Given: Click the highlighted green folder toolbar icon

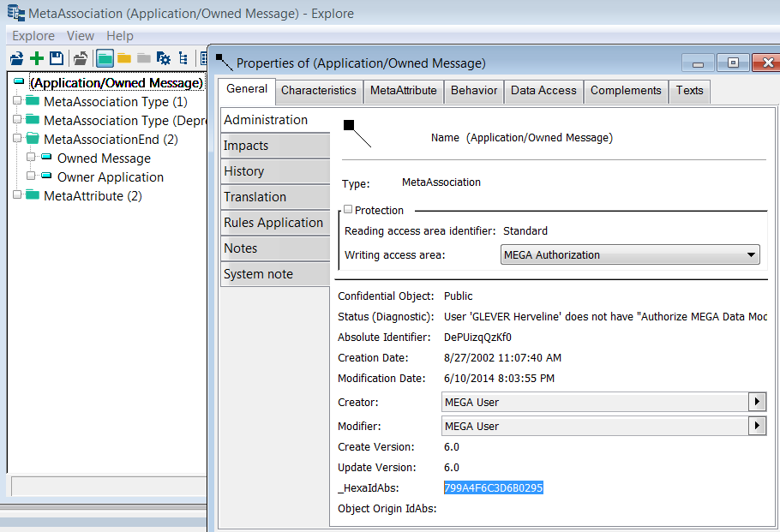Looking at the screenshot, I should [x=105, y=58].
